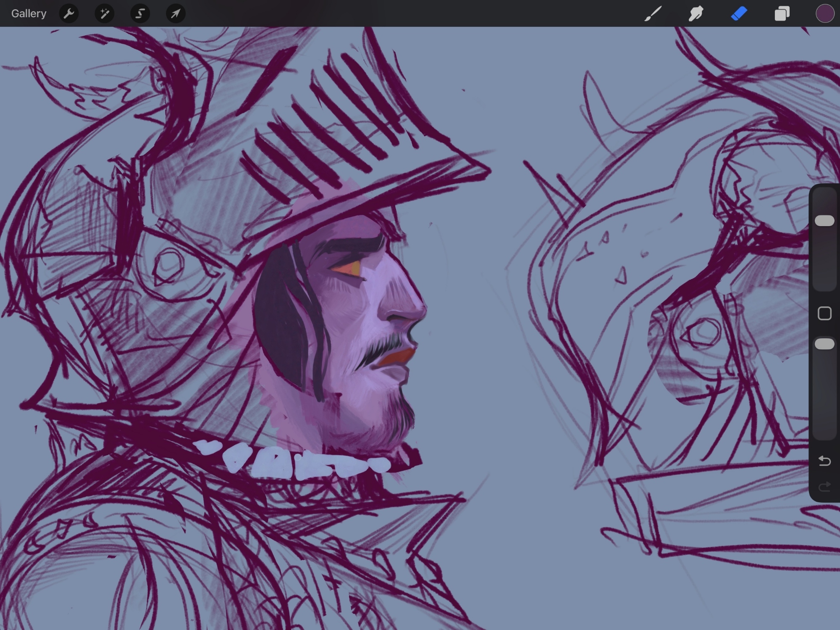Screen dimensions: 840x630
Task: Open the Actions wrench menu
Action: [69, 14]
